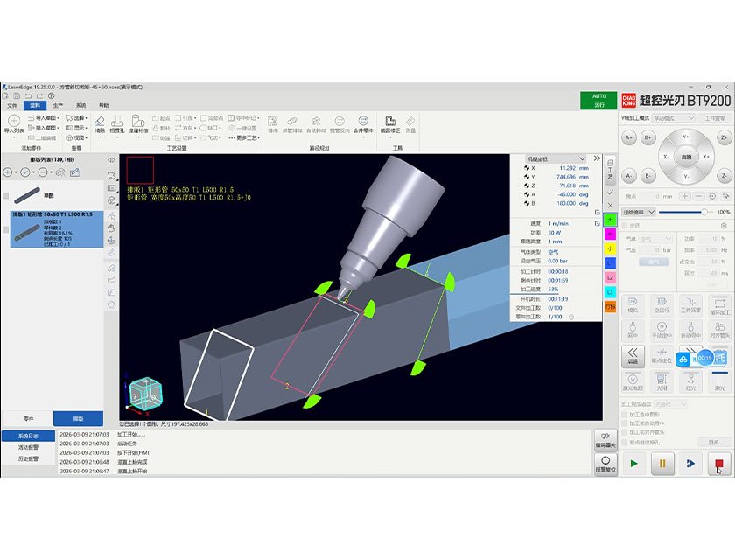Click the green start play button
This screenshot has width=735, height=560.
pos(633,463)
